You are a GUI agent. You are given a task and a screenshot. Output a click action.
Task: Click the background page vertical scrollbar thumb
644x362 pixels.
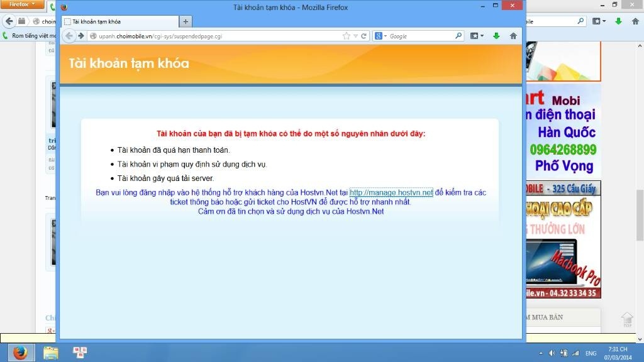(x=640, y=215)
